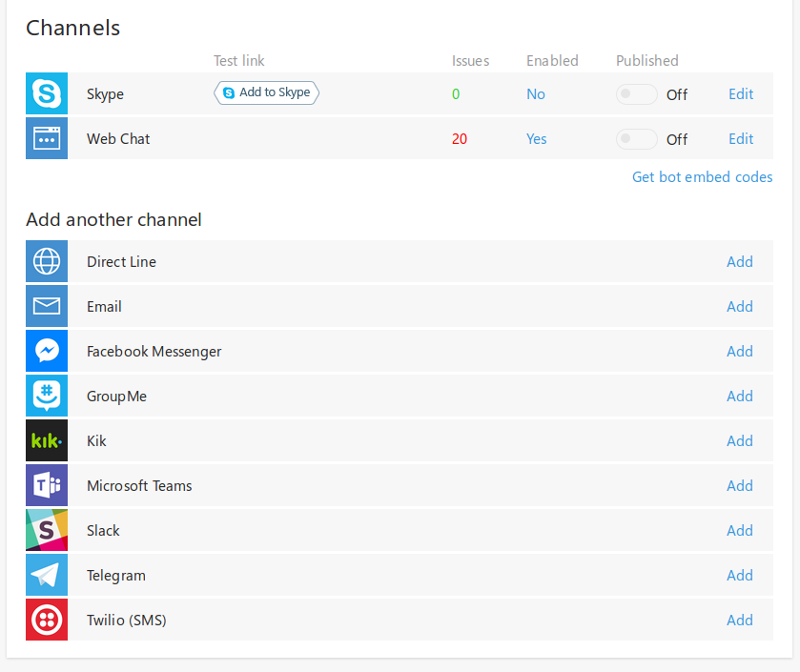The image size is (800, 672).
Task: Turn on the Skype Published toggle
Action: pos(636,93)
